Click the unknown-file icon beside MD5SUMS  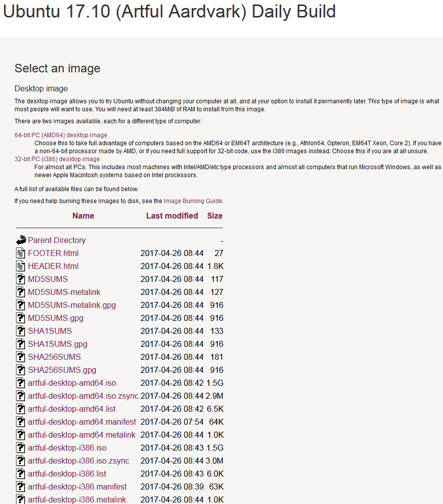coord(20,279)
